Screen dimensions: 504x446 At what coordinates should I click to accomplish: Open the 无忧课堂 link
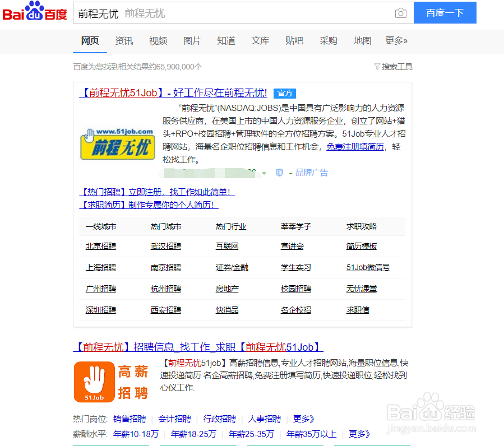tap(361, 289)
